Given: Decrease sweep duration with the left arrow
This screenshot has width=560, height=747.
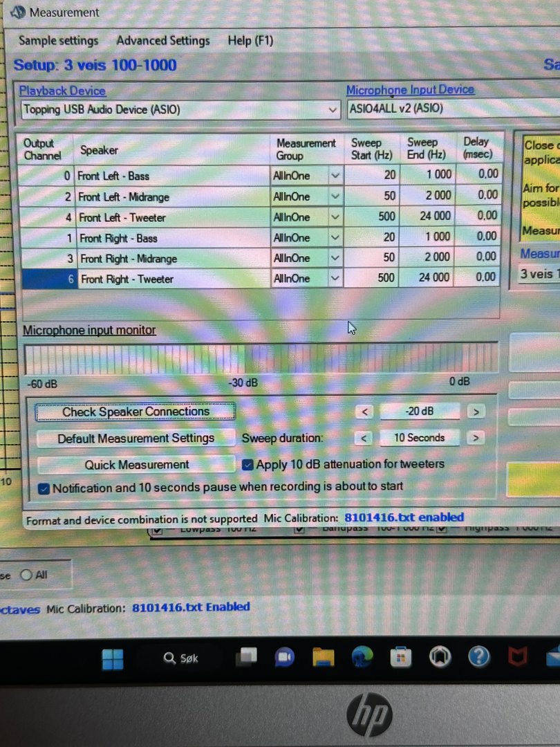Looking at the screenshot, I should coord(364,438).
